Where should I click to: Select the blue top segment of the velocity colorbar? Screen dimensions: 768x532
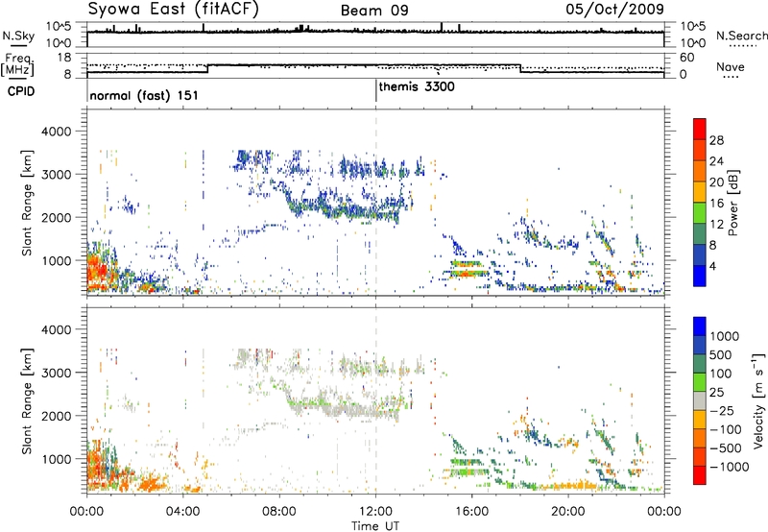(700, 326)
